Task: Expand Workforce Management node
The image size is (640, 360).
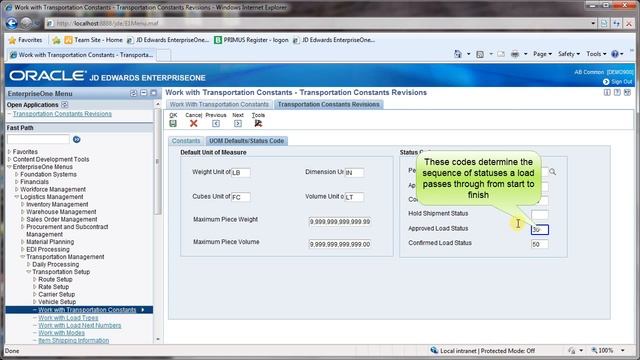Action: [x=17, y=189]
